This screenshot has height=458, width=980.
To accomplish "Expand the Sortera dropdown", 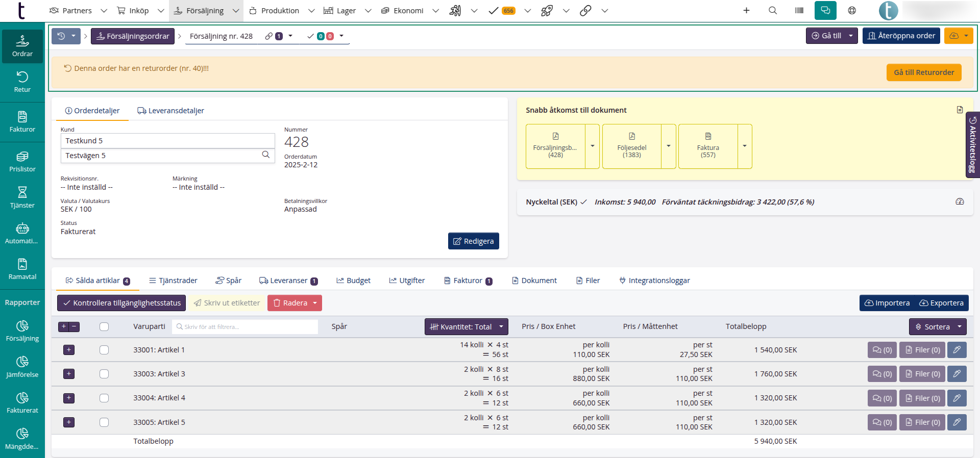I will coord(938,327).
